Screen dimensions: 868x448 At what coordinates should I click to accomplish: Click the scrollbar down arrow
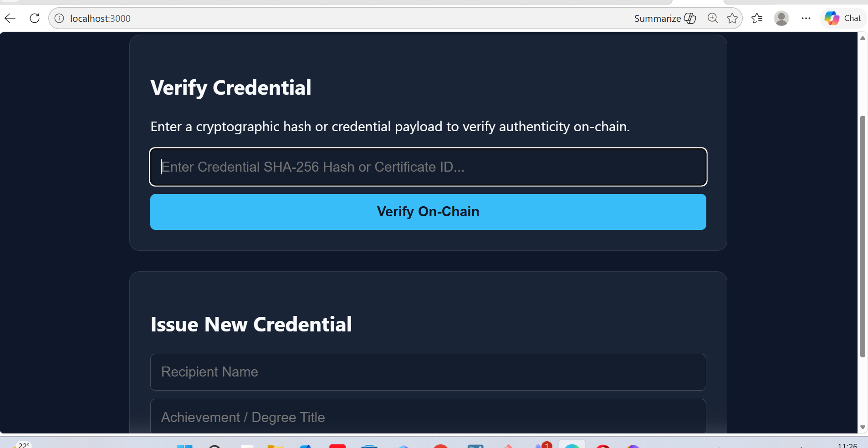[x=863, y=427]
